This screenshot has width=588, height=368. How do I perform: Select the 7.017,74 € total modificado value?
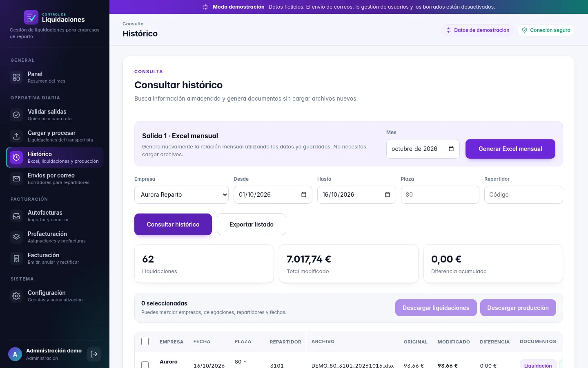[309, 259]
